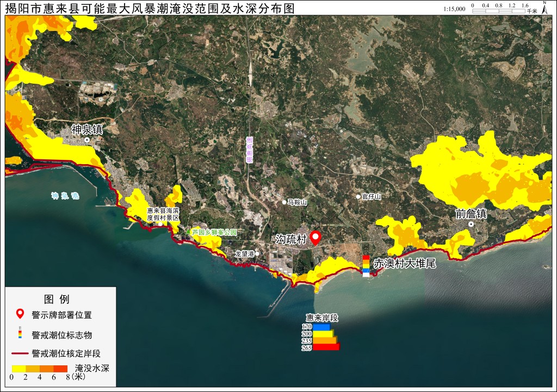Click the map title 揭阳市惠来县可能最大风暴潮淹没范围及水深分布图

[x=150, y=8]
